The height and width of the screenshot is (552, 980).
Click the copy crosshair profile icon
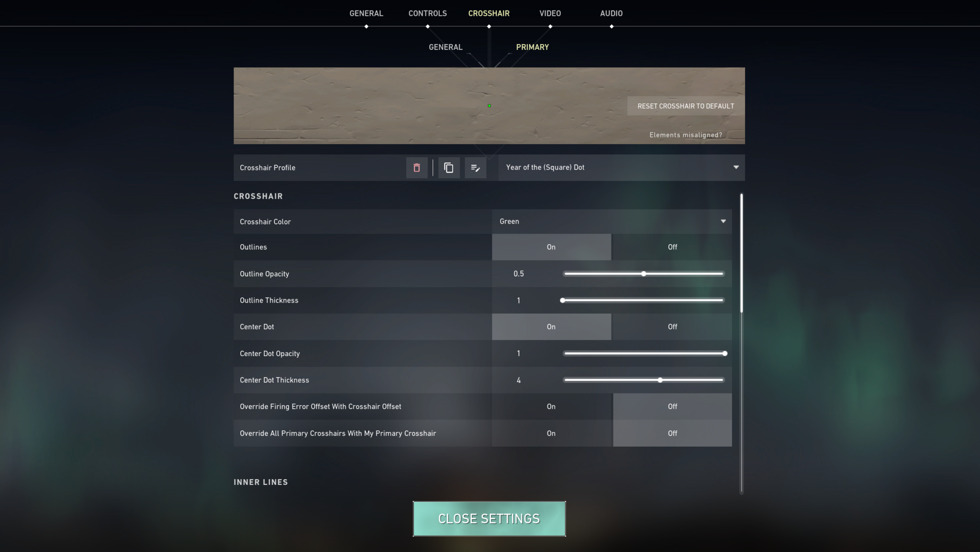click(447, 167)
